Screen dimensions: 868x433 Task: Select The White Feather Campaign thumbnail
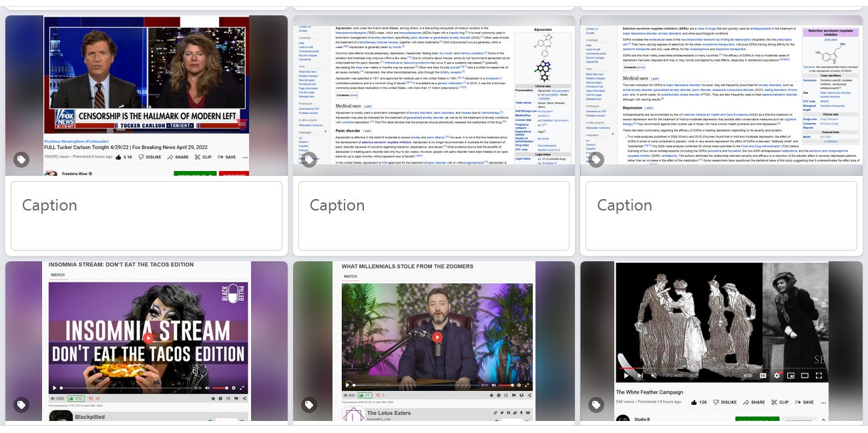click(721, 341)
